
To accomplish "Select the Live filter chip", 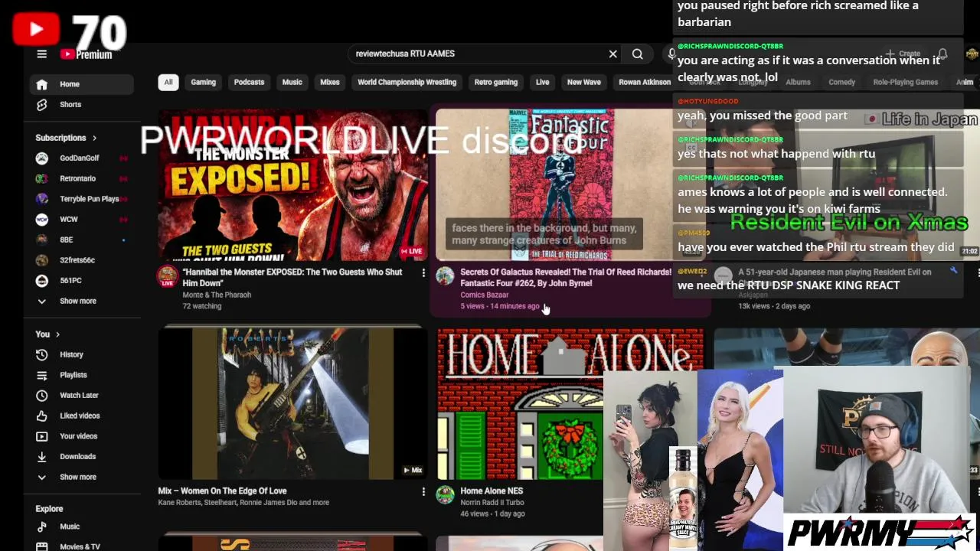I will tap(542, 82).
